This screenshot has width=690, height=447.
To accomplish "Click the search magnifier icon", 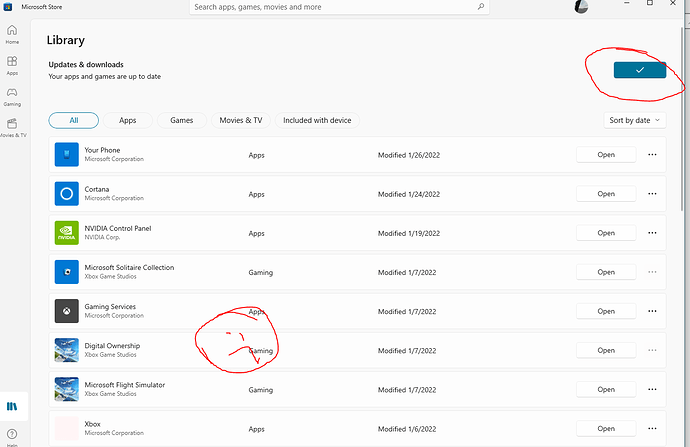I will point(481,7).
